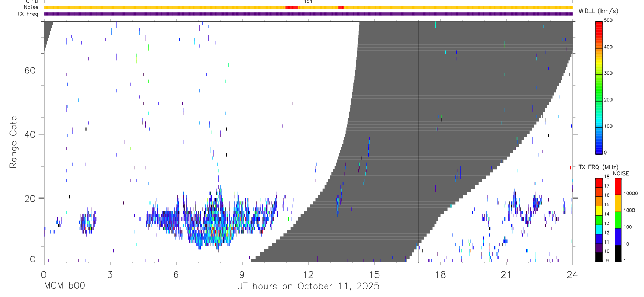
Task: Select the "NOISE" legend title
Action: 620,173
